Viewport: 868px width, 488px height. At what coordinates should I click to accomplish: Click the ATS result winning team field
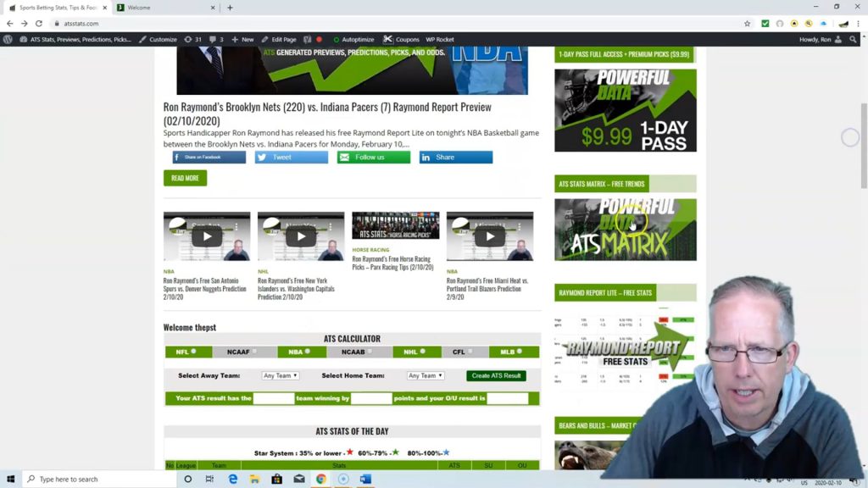coord(274,398)
